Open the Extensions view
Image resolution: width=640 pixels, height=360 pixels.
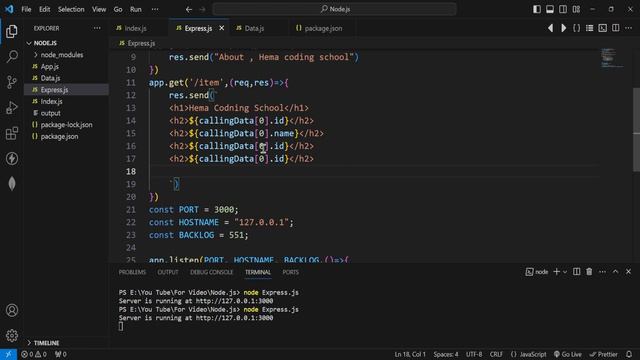[12, 133]
